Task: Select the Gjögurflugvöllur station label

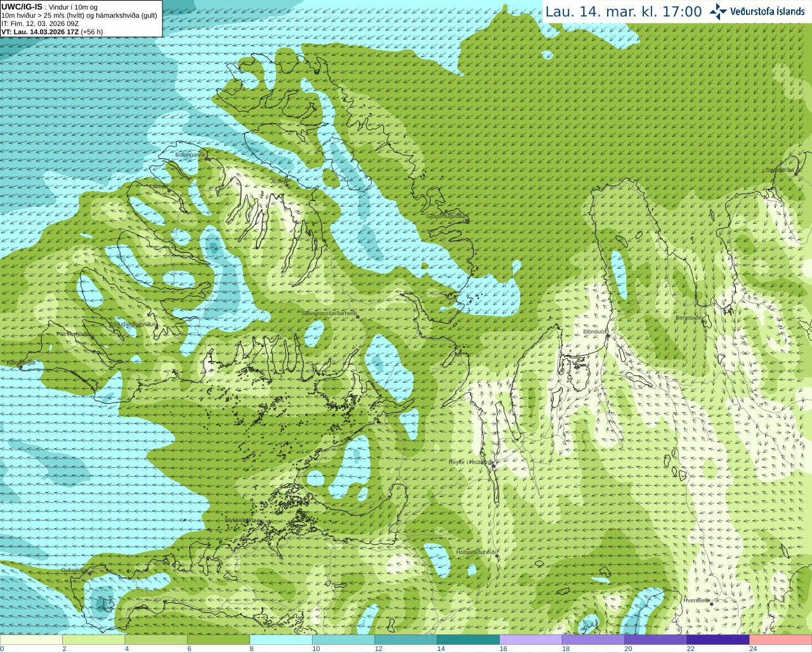Action: (447, 216)
